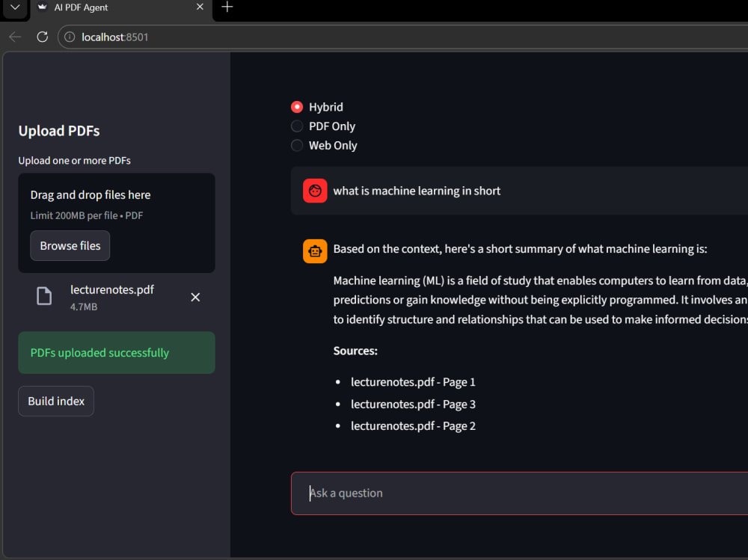Image resolution: width=748 pixels, height=560 pixels.
Task: Click the 4.7MB file size text
Action: coord(84,307)
